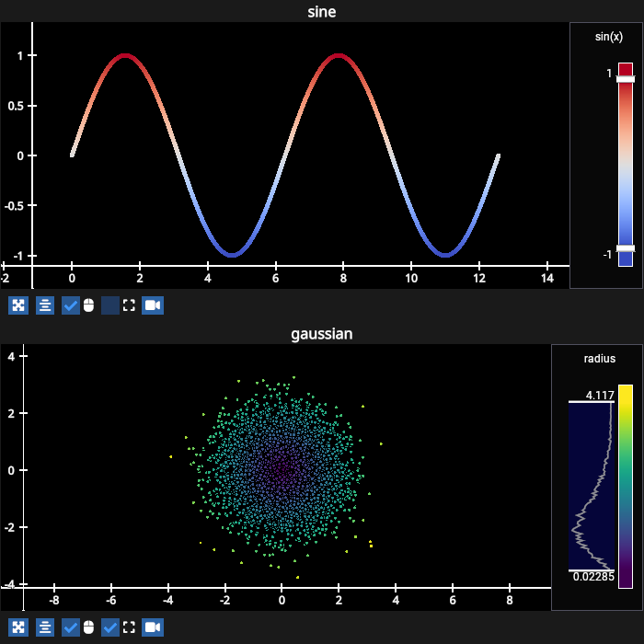The height and width of the screenshot is (644, 644).
Task: Uncheck the frame checkbox under gaussian plot
Action: point(110,627)
